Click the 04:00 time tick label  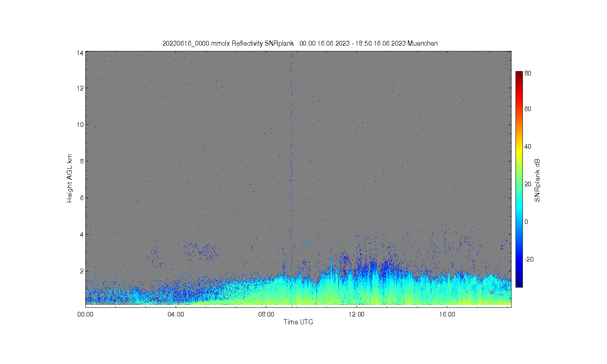(x=176, y=314)
